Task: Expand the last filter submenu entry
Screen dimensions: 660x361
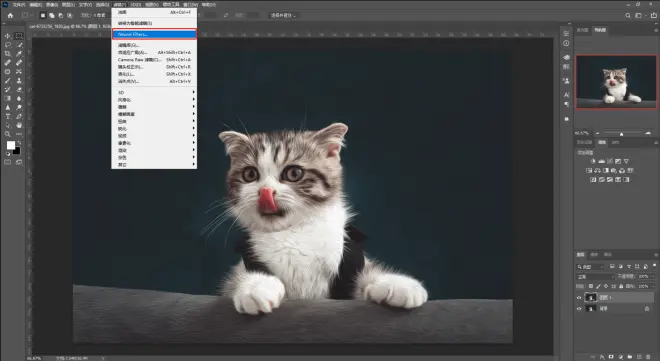Action: coord(154,165)
